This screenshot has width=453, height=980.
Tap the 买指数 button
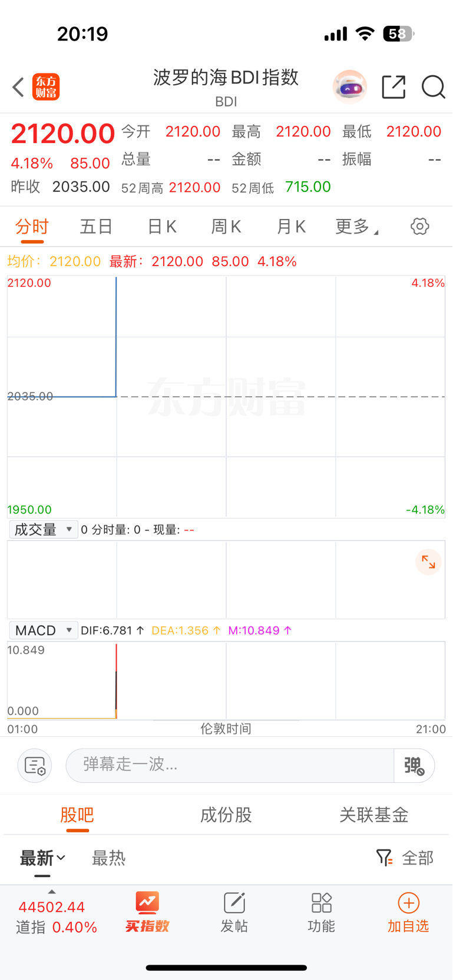(147, 913)
